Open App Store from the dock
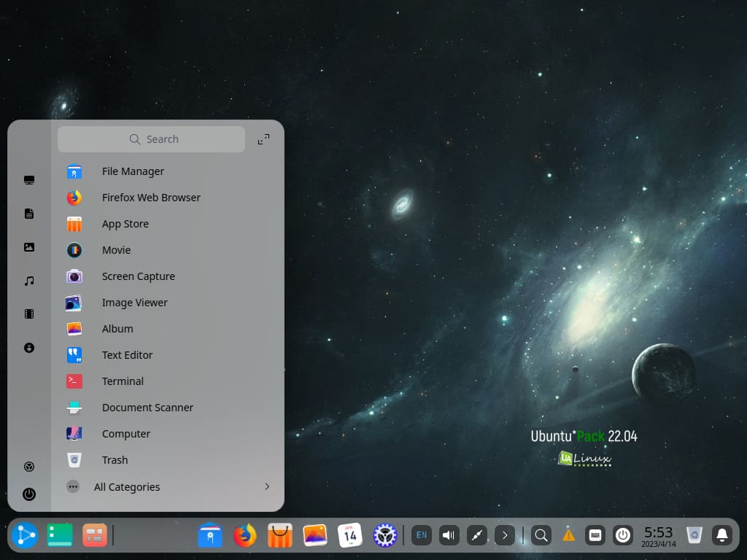Screen dimensions: 747x560 click(279, 535)
